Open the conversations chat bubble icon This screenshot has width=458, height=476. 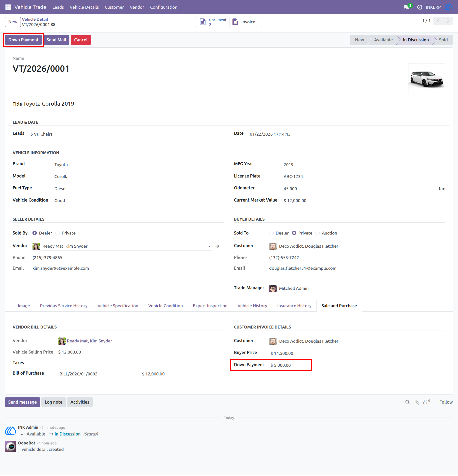(406, 7)
